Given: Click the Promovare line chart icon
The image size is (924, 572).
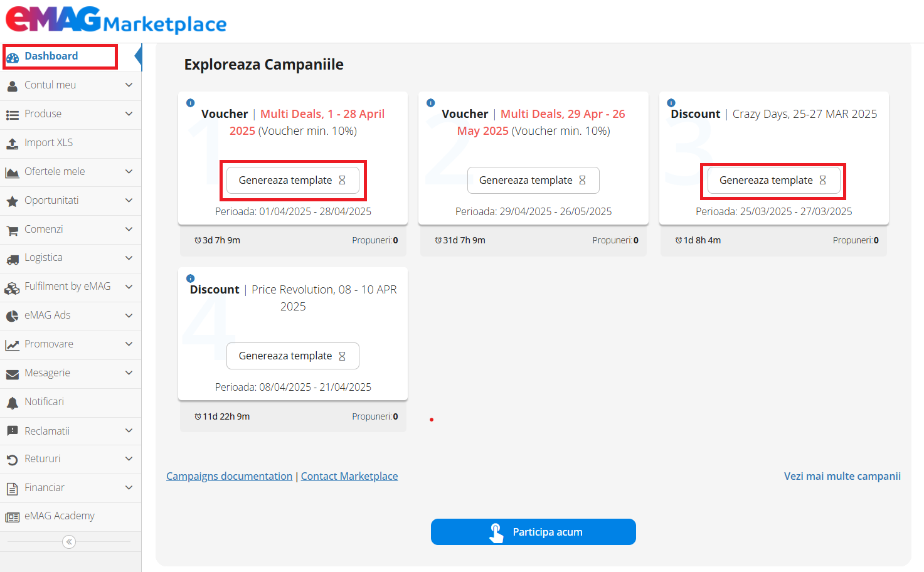Looking at the screenshot, I should (13, 345).
